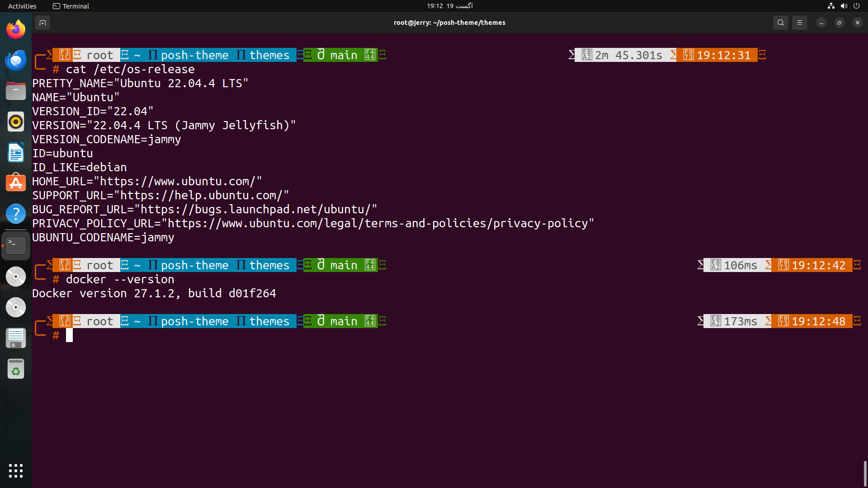Image resolution: width=868 pixels, height=488 pixels.
Task: Click 'Docker version 27.1.2' output line
Action: tap(154, 293)
